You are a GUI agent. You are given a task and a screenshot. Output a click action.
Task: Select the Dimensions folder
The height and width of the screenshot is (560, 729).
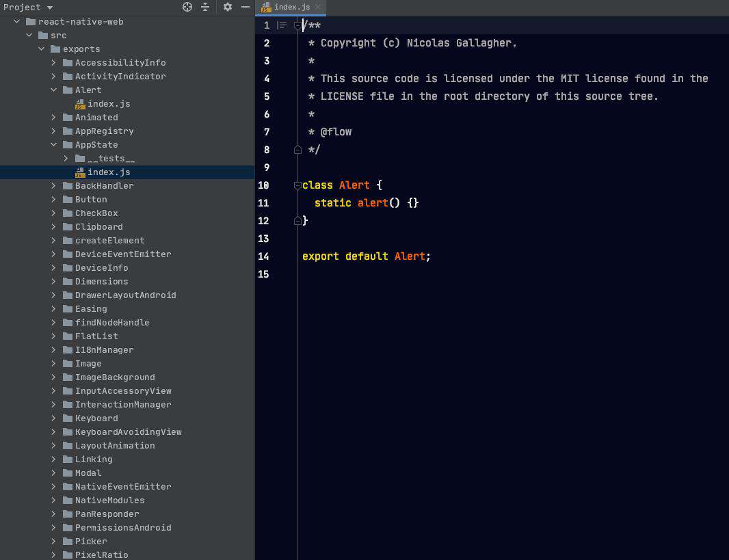click(102, 281)
